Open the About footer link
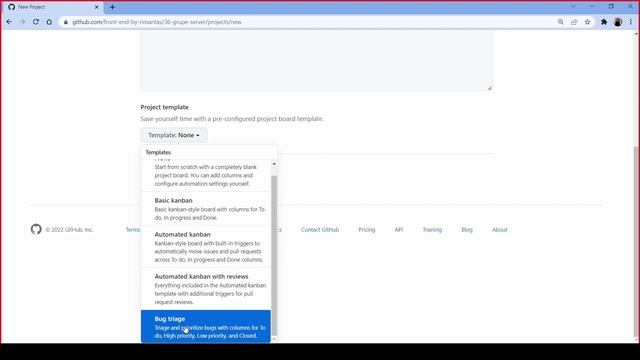The height and width of the screenshot is (360, 640). [x=499, y=230]
